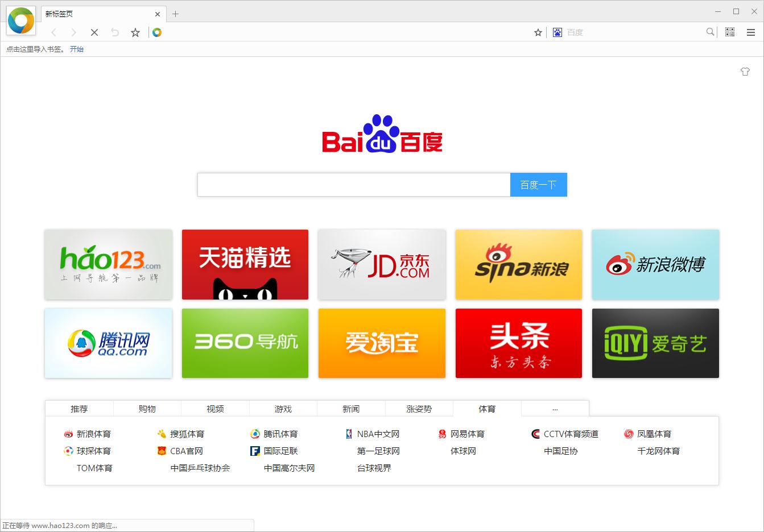Open the 中国乒乓球协会 link

[x=200, y=468]
